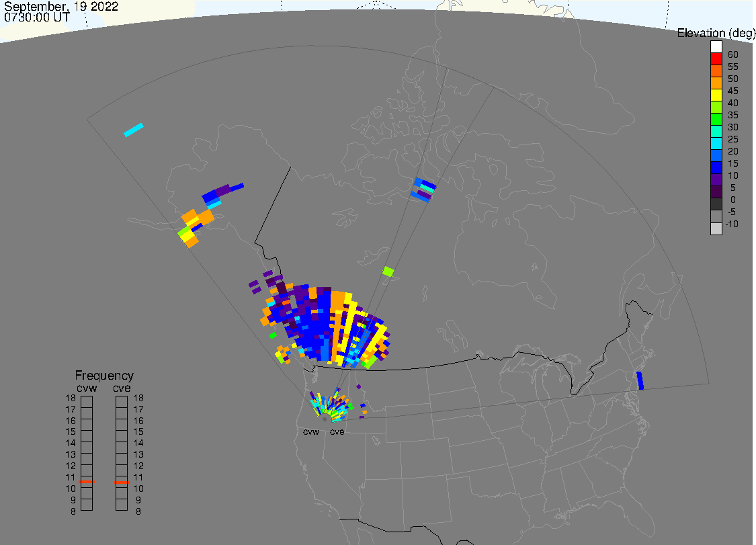Click the Elevation (deg) legend title

[x=716, y=33]
